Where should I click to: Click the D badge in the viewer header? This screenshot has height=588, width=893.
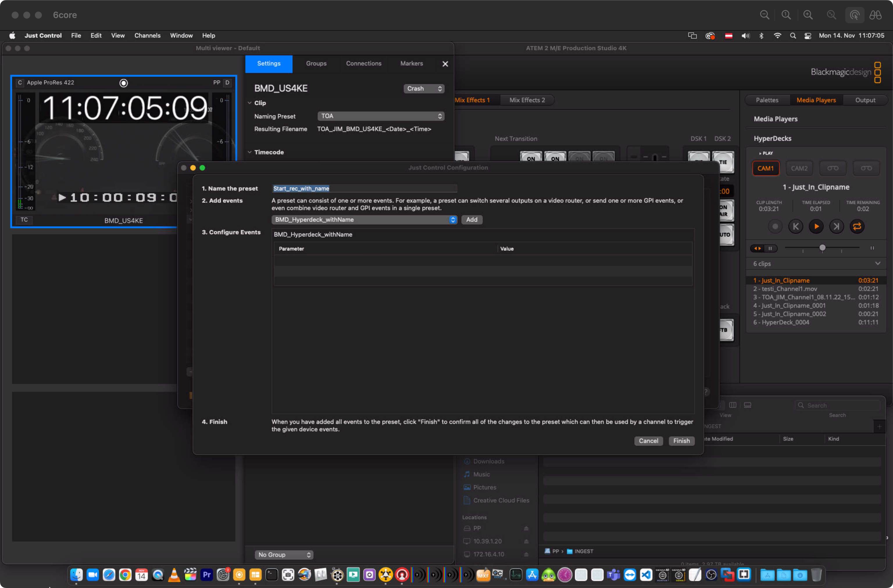[x=227, y=83]
